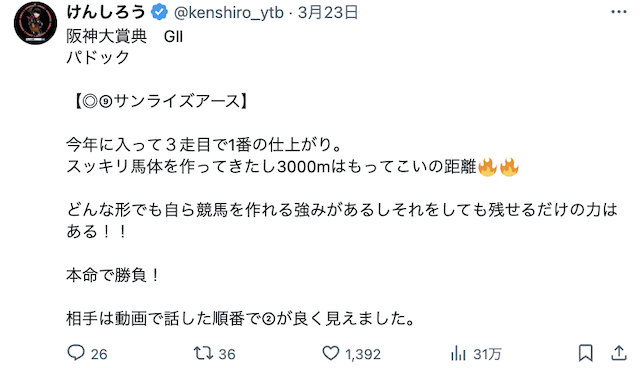
Task: Click the 阪神大賞典 GII heading text
Action: coord(124,37)
